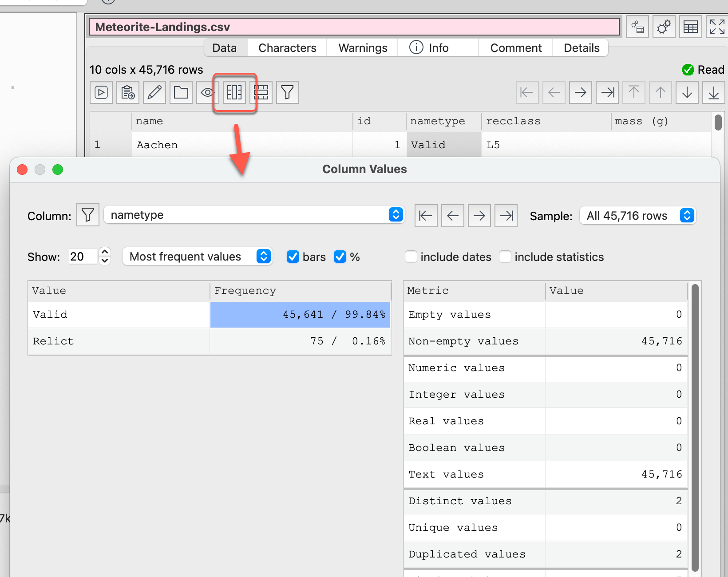Switch to the Details tab
The width and height of the screenshot is (728, 577).
tap(582, 48)
